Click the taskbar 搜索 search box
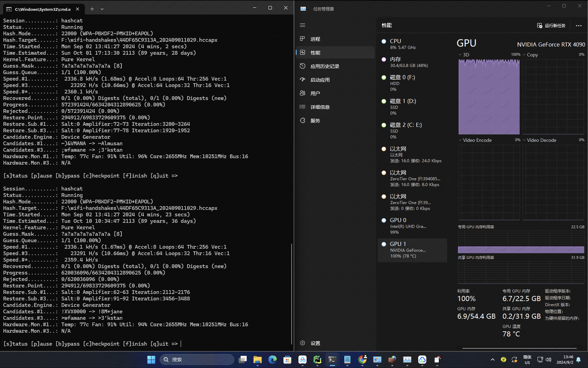Screen dimensions: 588x368 tap(197, 359)
